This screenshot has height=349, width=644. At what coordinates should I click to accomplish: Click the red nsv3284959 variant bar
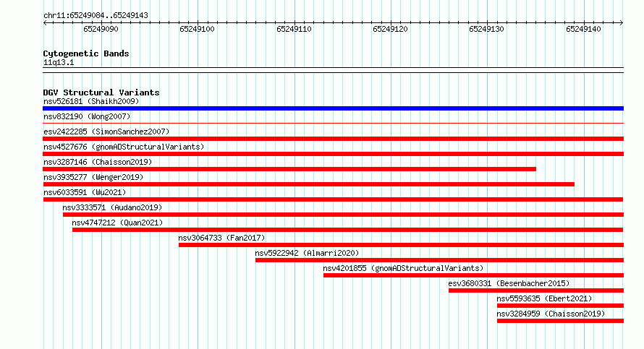(x=560, y=321)
